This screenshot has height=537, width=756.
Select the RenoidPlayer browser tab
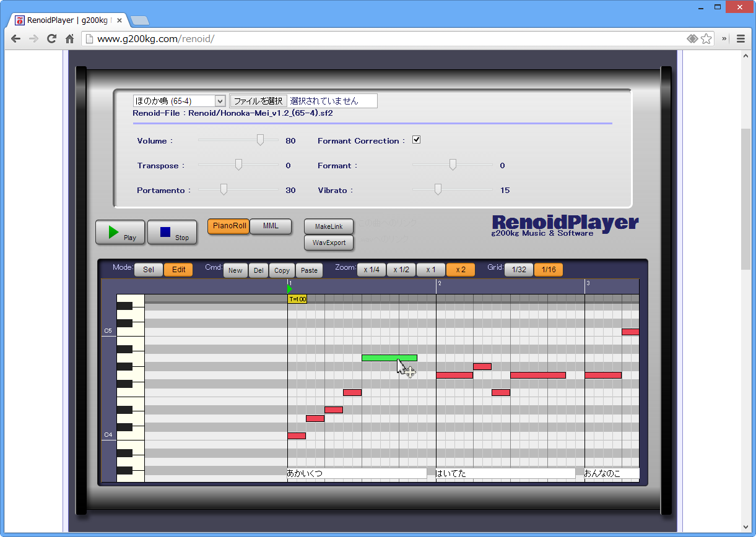point(69,20)
